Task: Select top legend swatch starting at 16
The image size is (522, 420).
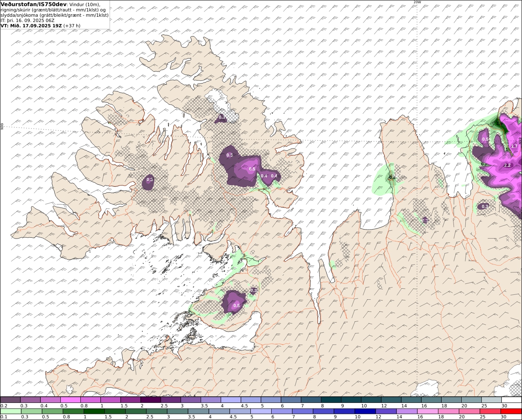Action: [x=431, y=400]
